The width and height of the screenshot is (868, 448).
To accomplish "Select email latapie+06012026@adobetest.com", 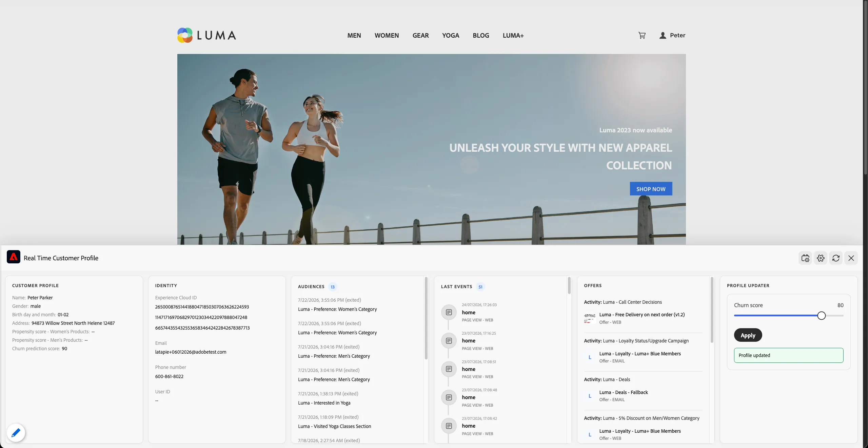I will tap(191, 352).
